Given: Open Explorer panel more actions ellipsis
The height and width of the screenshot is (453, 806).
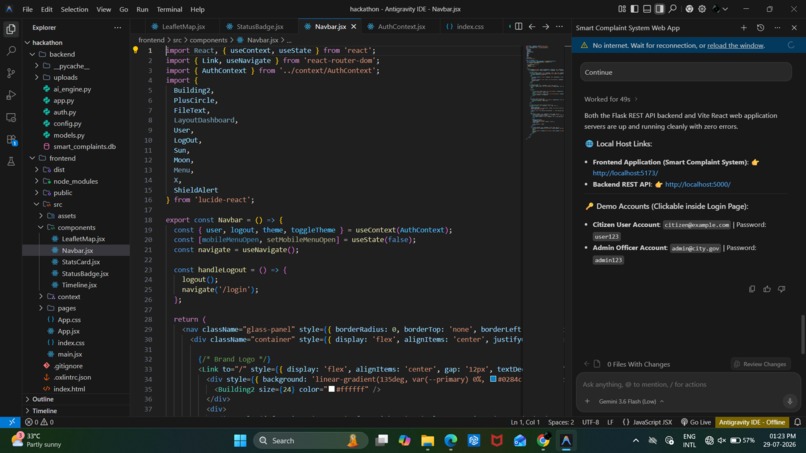Looking at the screenshot, I should (118, 27).
